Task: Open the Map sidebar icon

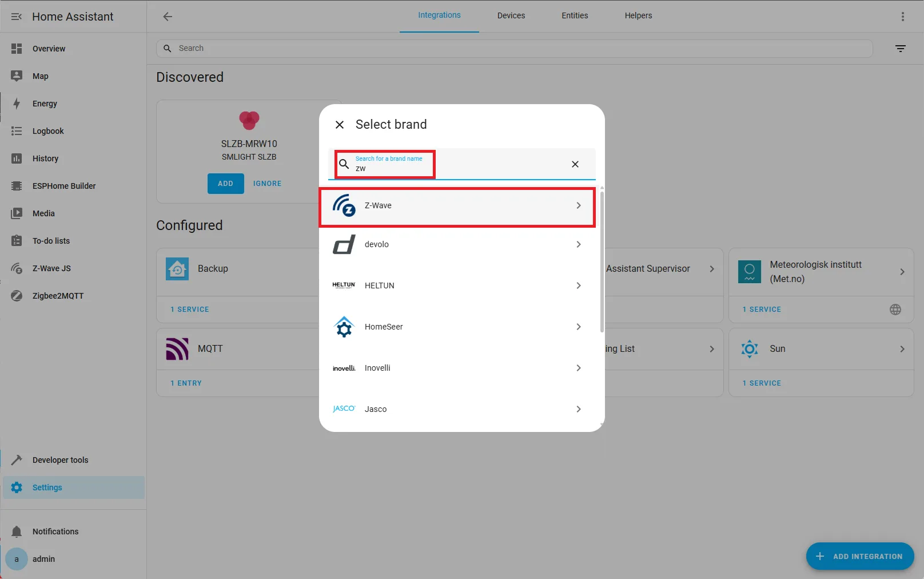Action: click(17, 76)
